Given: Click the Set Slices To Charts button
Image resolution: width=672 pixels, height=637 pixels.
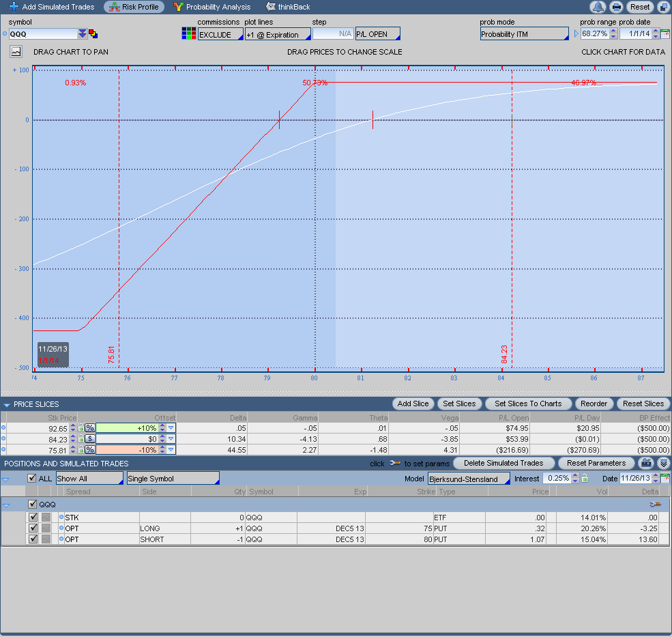Looking at the screenshot, I should pyautogui.click(x=528, y=404).
